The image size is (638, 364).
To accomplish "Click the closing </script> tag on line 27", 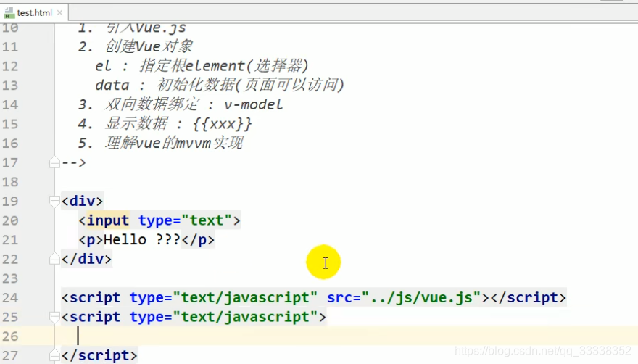I will tap(99, 355).
